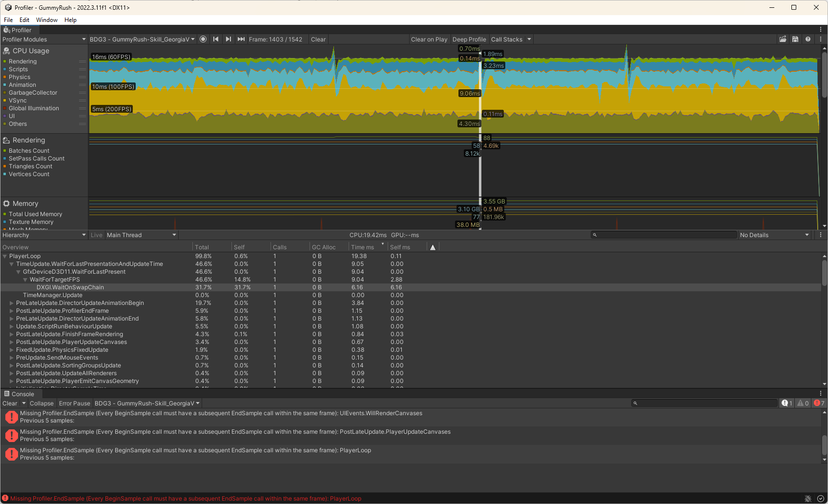
Task: Jump to the current frame
Action: [x=241, y=39]
